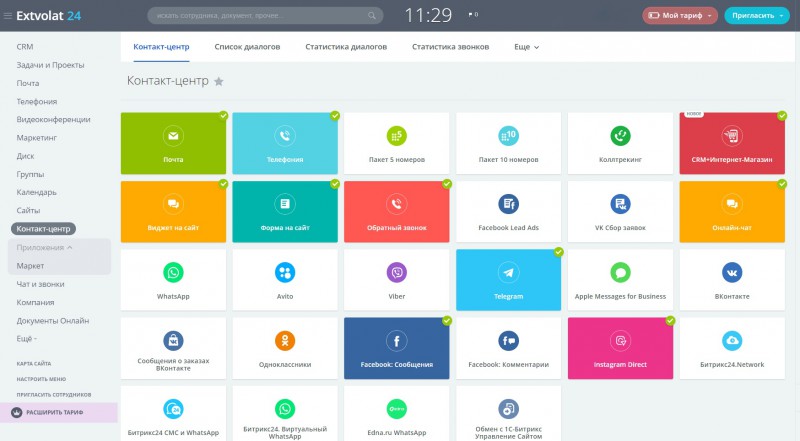Open the Телефония tile phone icon

285,136
